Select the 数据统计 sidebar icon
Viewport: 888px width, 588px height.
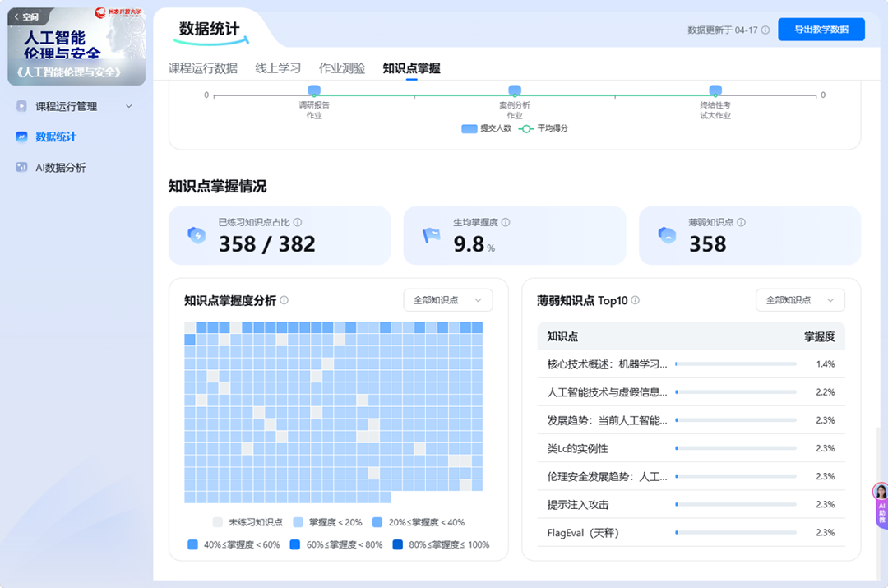click(x=21, y=137)
